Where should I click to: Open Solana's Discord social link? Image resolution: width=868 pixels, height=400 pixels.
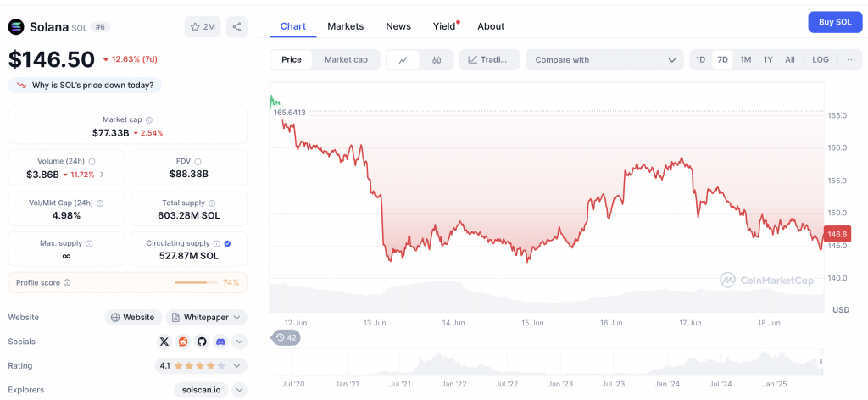[220, 342]
